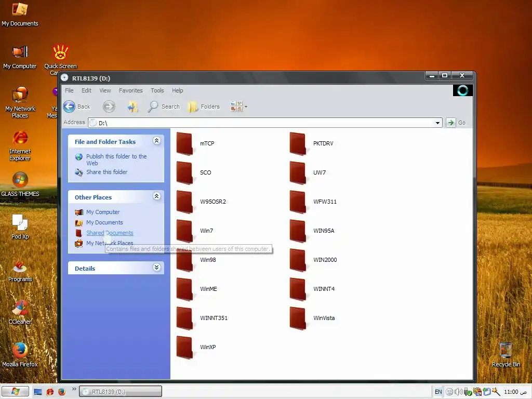The width and height of the screenshot is (532, 399).
Task: Select the SCO folder
Action: pos(194,173)
